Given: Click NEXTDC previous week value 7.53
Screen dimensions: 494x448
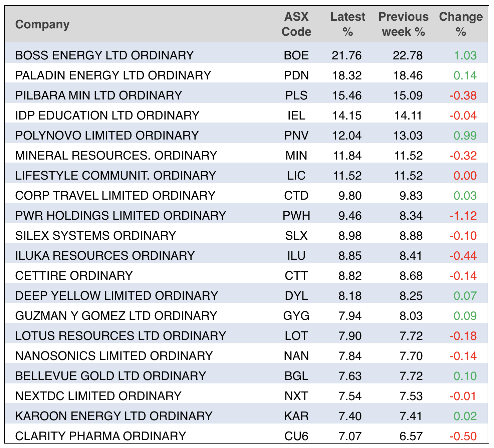Looking at the screenshot, I should (411, 396).
